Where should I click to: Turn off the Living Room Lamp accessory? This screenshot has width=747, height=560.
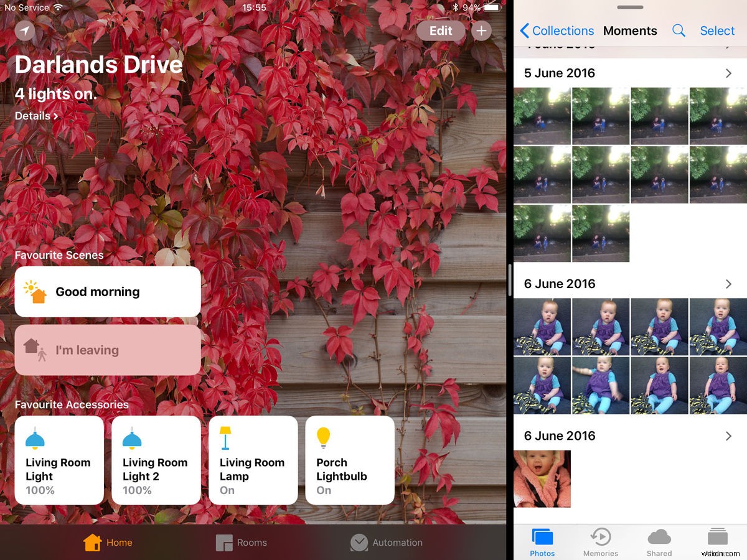[253, 460]
